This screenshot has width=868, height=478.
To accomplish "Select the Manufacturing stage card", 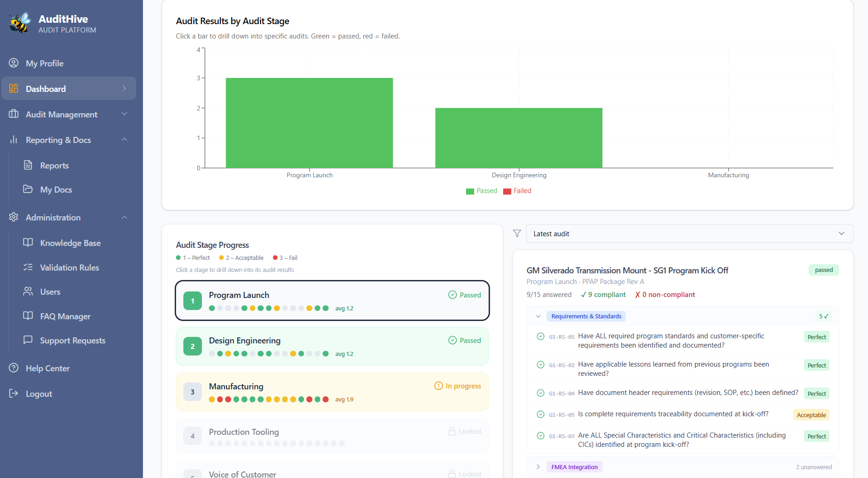I will pyautogui.click(x=332, y=392).
